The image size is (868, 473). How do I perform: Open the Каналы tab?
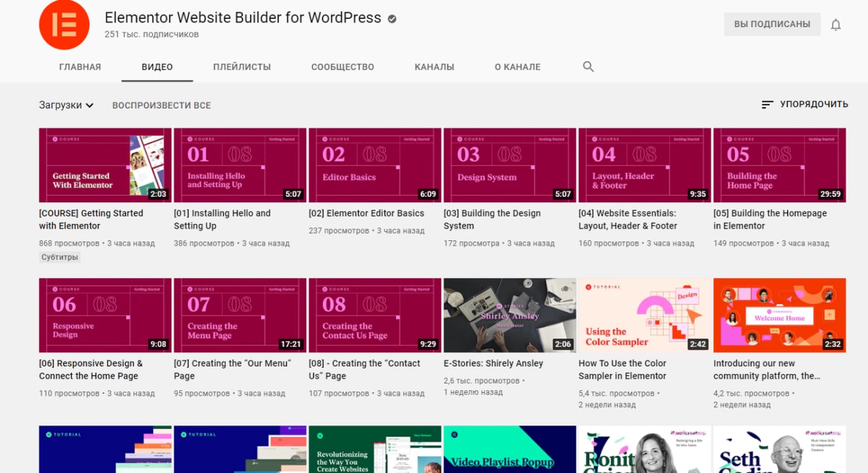435,67
